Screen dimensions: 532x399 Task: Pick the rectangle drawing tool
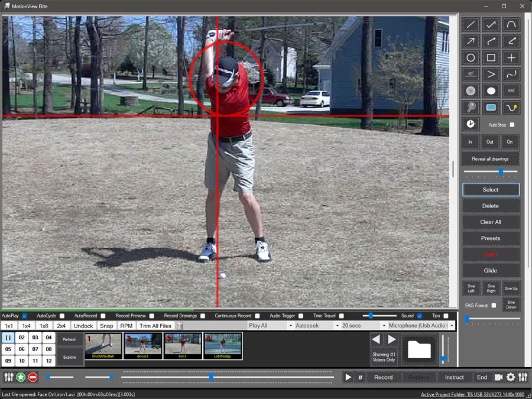491,58
